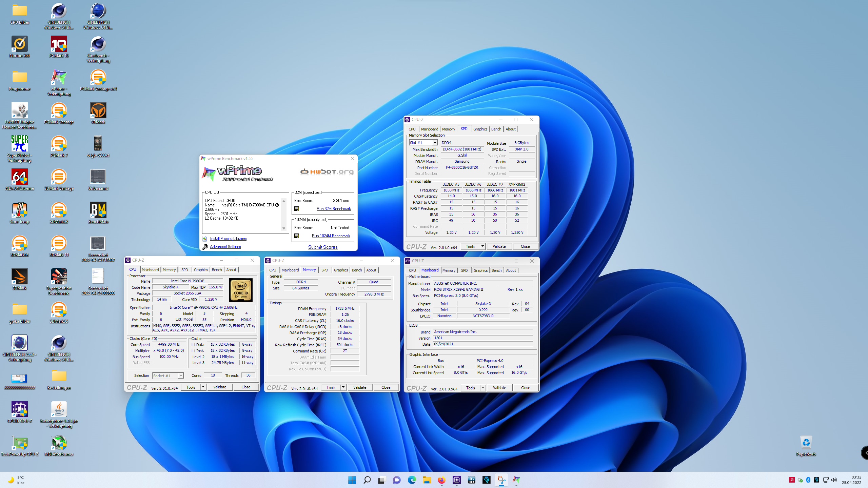Open weather widget in taskbar
Viewport: 868px width, 488px height.
tap(16, 480)
